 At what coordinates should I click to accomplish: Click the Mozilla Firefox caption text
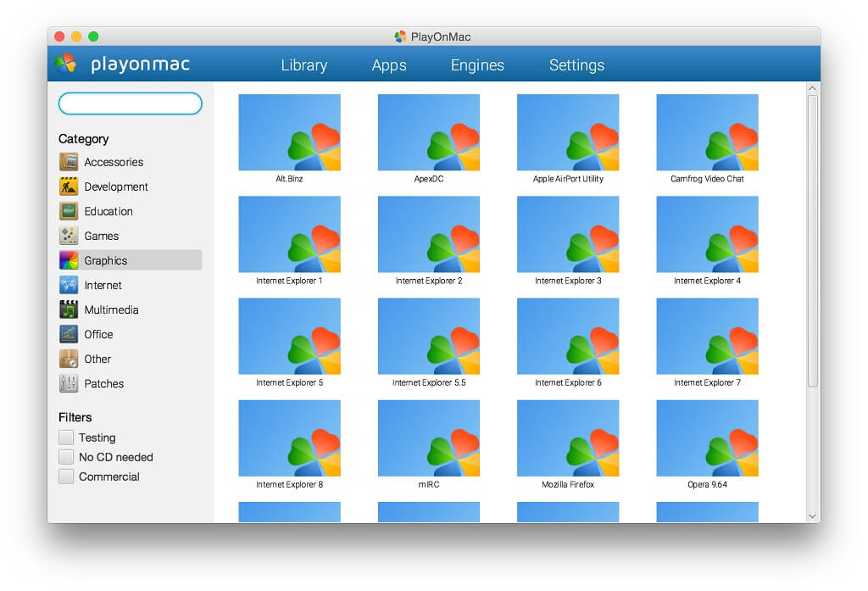pyautogui.click(x=568, y=484)
